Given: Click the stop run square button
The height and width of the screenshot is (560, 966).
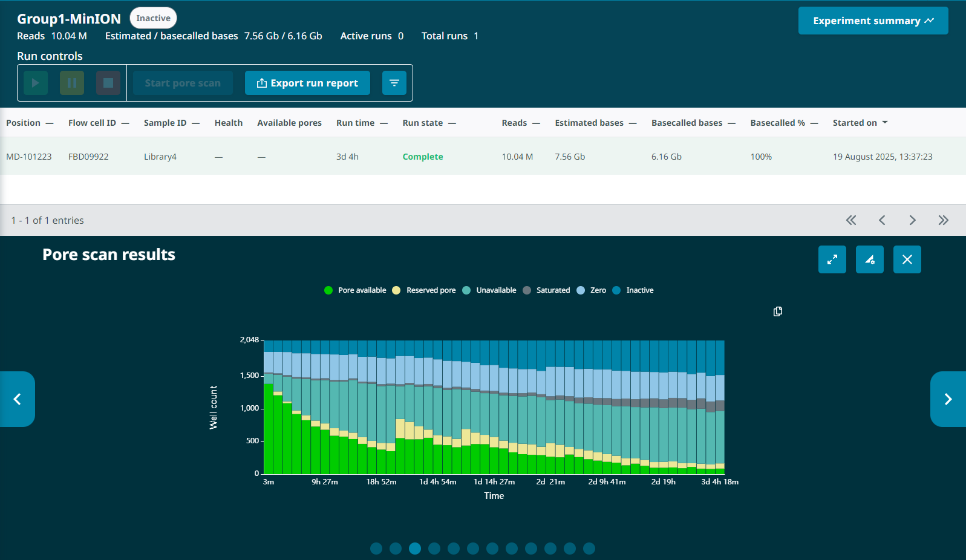Looking at the screenshot, I should click(x=108, y=83).
